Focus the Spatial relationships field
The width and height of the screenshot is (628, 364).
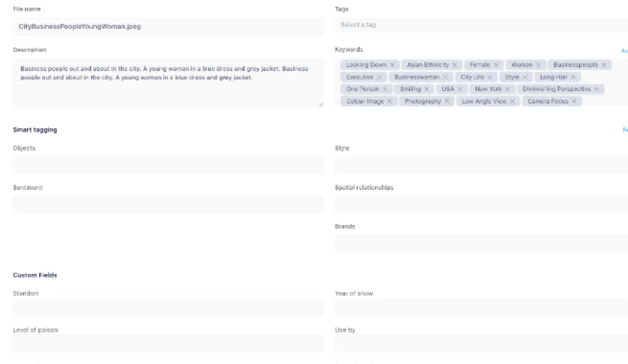[x=481, y=204]
